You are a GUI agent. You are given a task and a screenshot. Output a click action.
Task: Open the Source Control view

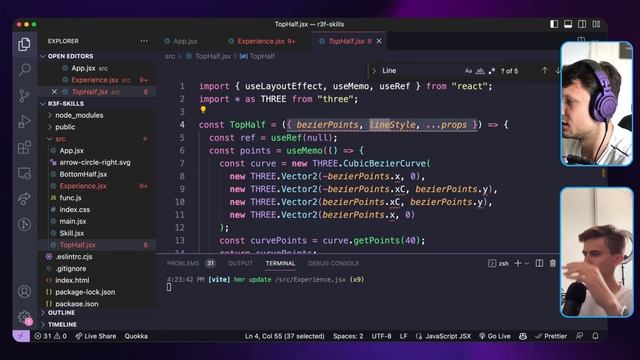pyautogui.click(x=24, y=96)
